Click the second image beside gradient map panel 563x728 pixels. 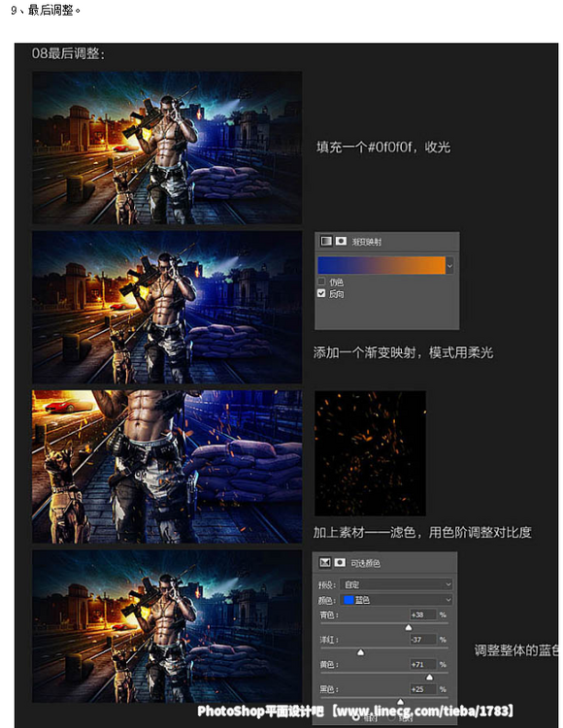[x=167, y=308]
